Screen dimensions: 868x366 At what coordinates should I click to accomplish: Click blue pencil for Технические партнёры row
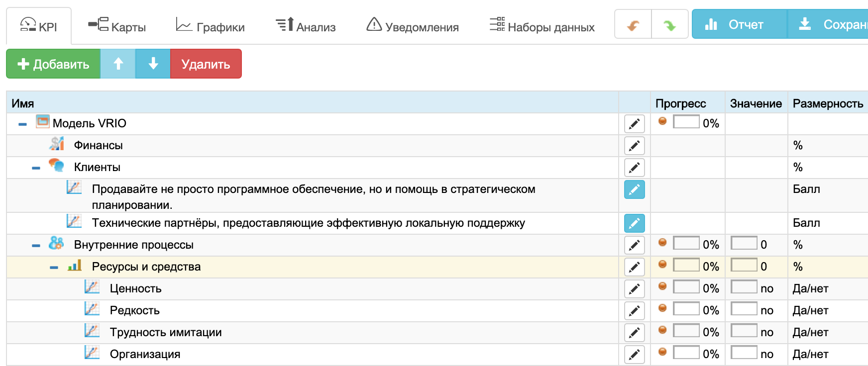point(634,223)
